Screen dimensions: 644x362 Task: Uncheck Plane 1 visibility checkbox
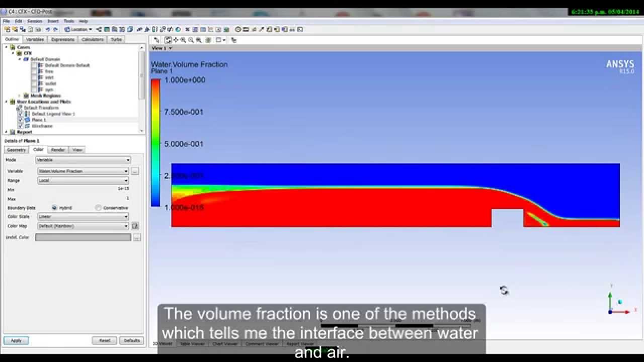coord(21,120)
